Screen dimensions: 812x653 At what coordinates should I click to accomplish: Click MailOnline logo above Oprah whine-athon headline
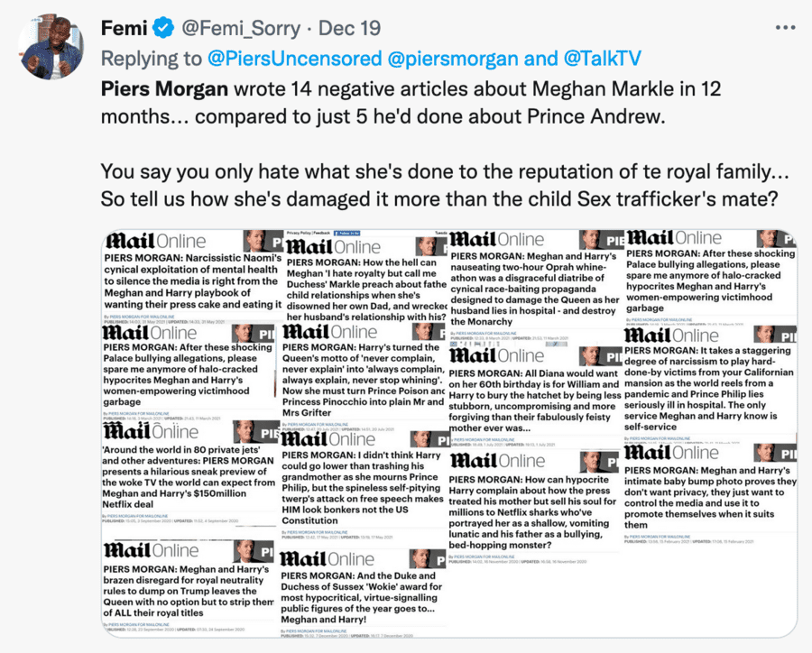[497, 239]
